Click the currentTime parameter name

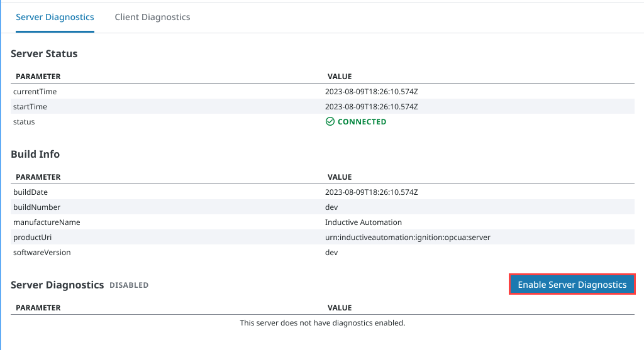(x=35, y=92)
